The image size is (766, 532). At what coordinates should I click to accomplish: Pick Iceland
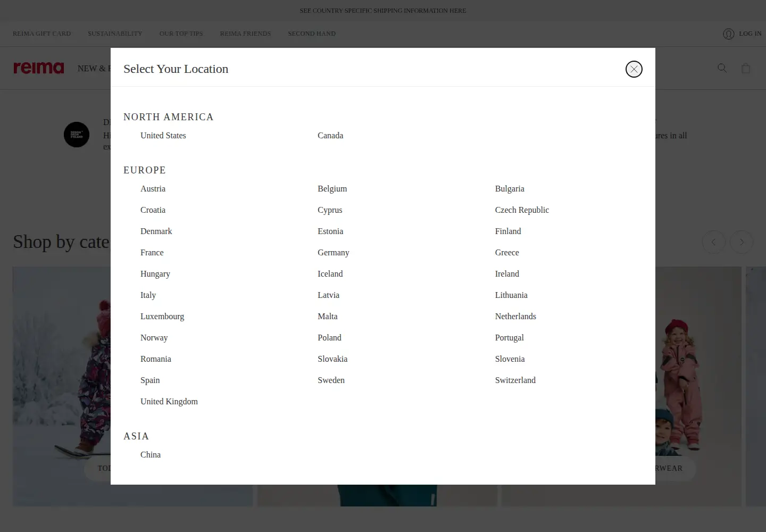330,274
